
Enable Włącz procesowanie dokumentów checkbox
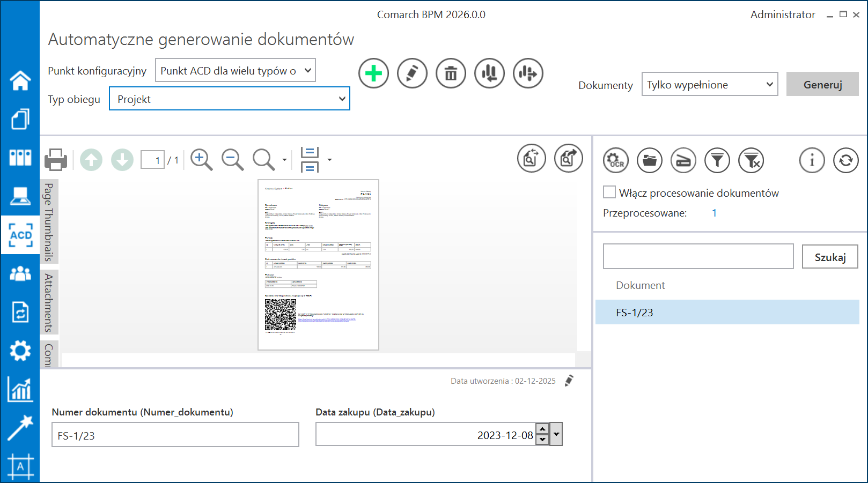609,192
